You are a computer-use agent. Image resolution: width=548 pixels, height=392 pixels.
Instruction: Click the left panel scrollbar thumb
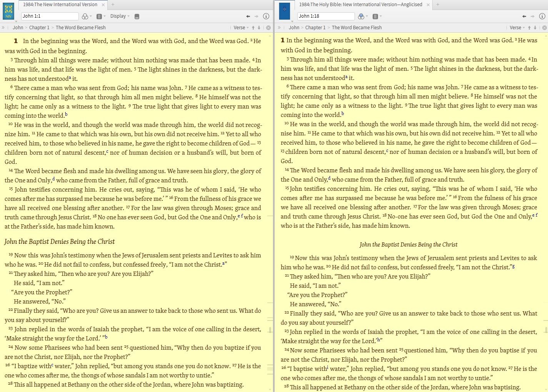(270, 330)
